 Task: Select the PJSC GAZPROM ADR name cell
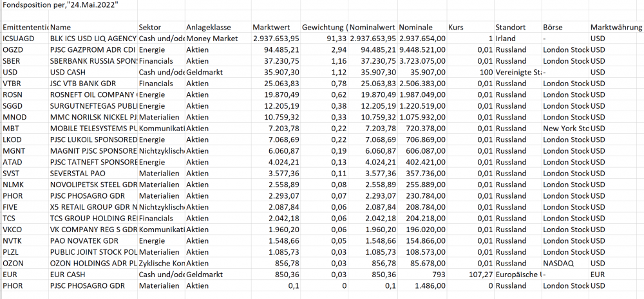93,50
